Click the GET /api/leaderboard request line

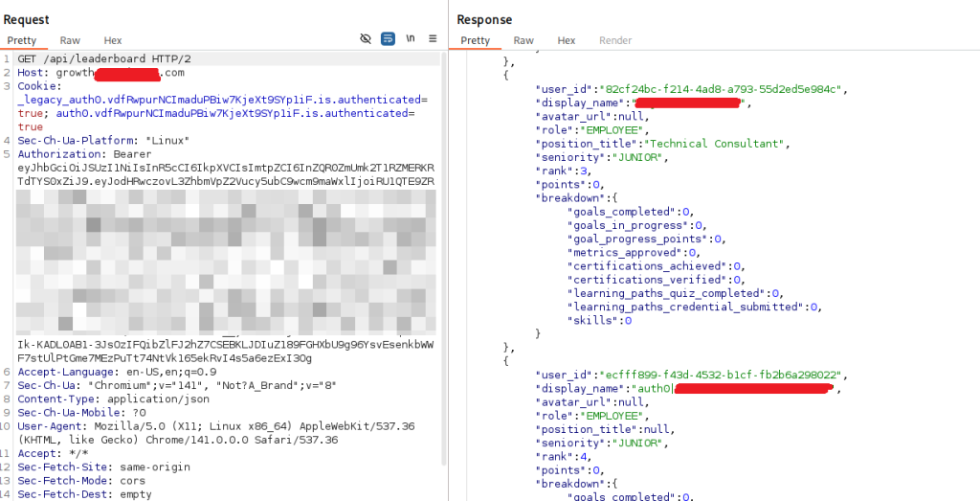click(104, 59)
